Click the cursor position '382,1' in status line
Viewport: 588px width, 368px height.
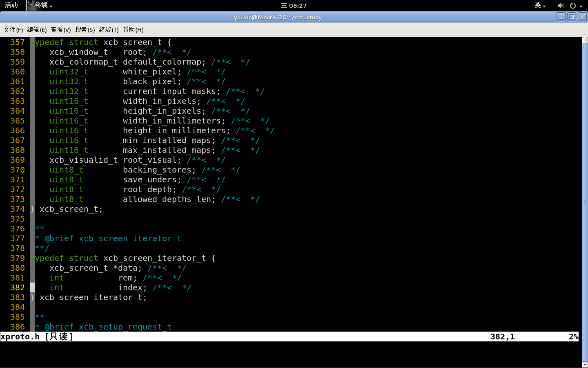click(503, 337)
